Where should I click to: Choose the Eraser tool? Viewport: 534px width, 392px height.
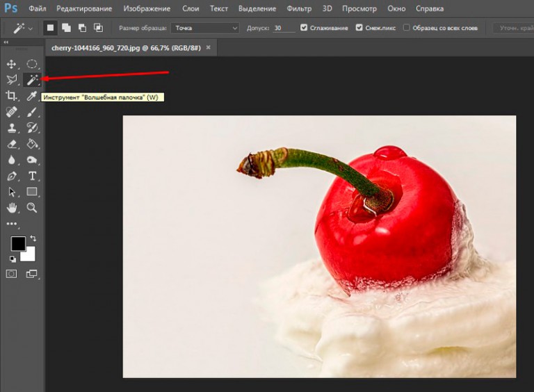point(11,144)
